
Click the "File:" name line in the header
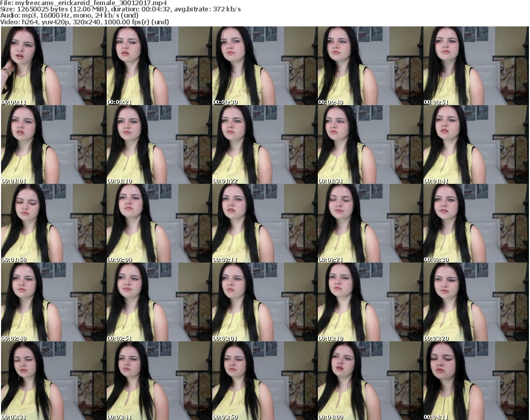83,3
